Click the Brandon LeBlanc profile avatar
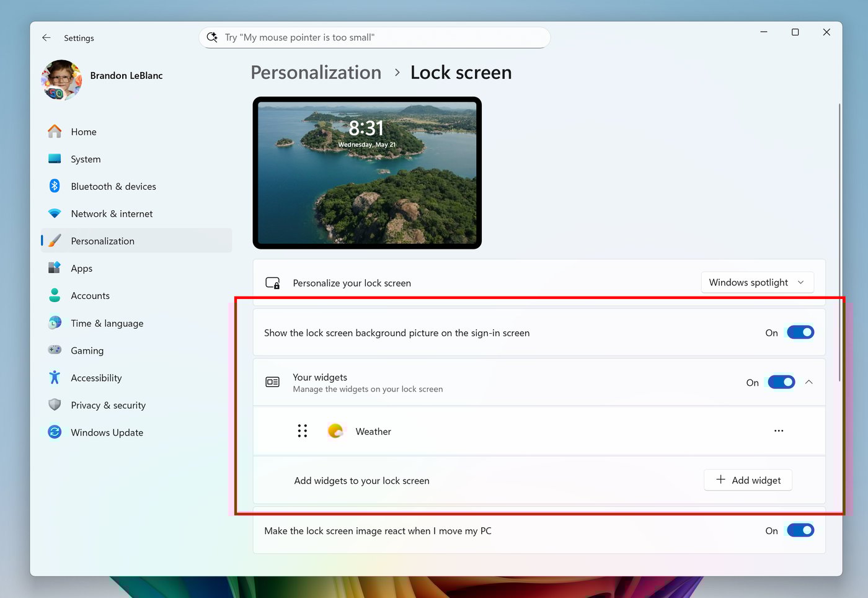This screenshot has height=598, width=868. 61,80
